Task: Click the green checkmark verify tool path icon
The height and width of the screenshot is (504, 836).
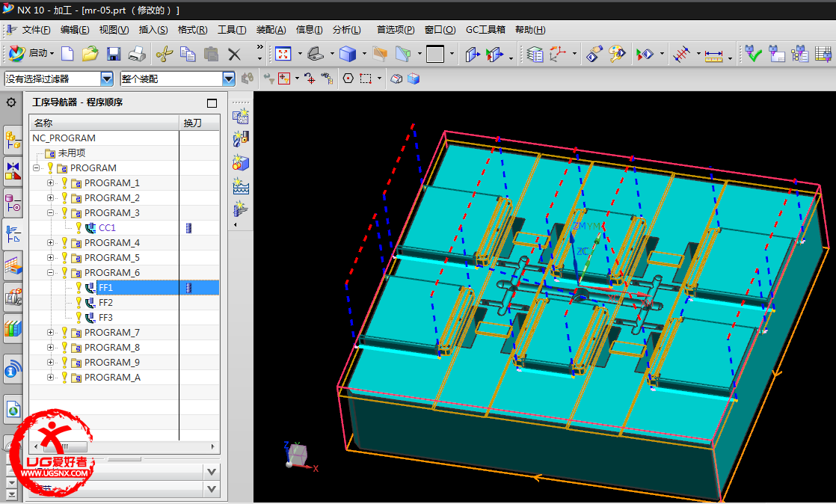Action: click(753, 53)
